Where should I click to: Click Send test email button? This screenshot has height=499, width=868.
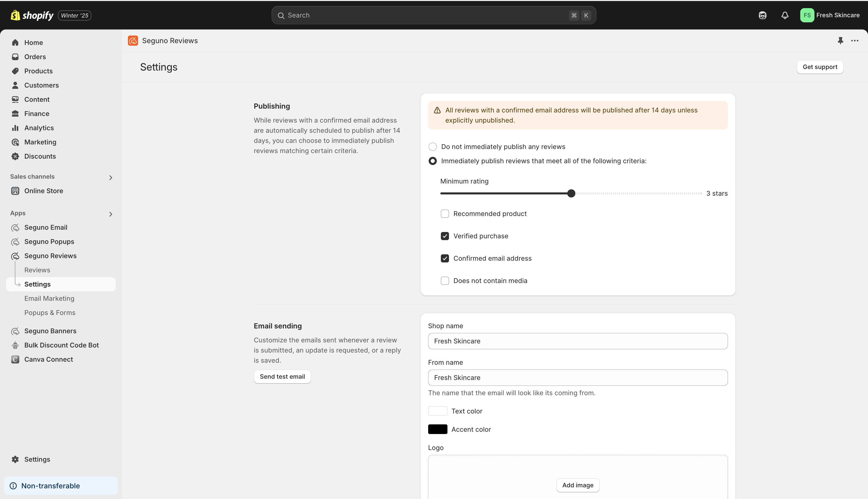pyautogui.click(x=282, y=377)
